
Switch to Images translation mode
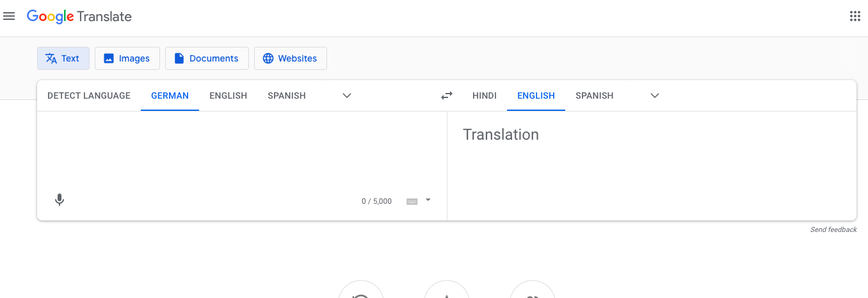127,58
